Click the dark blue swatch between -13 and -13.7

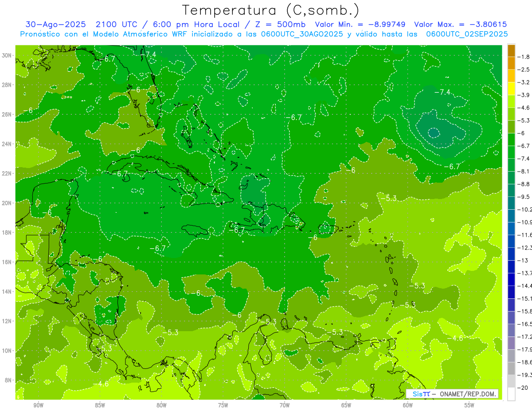[511, 266]
